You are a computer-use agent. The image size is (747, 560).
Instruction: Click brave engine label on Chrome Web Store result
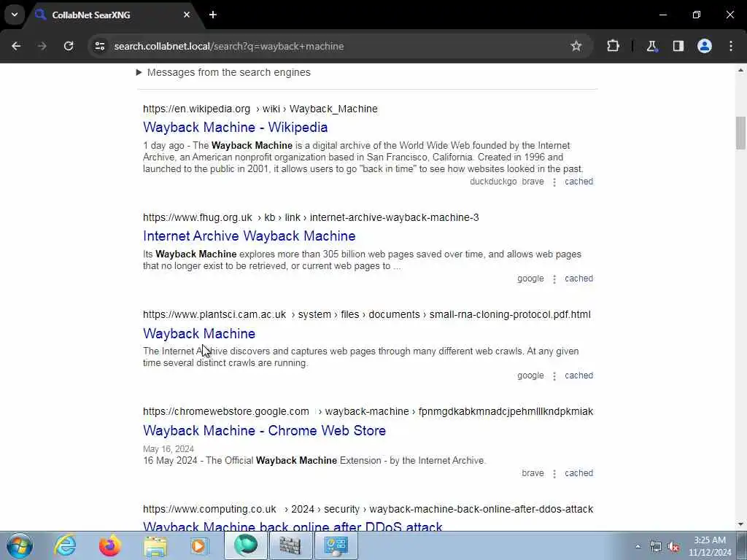533,472
